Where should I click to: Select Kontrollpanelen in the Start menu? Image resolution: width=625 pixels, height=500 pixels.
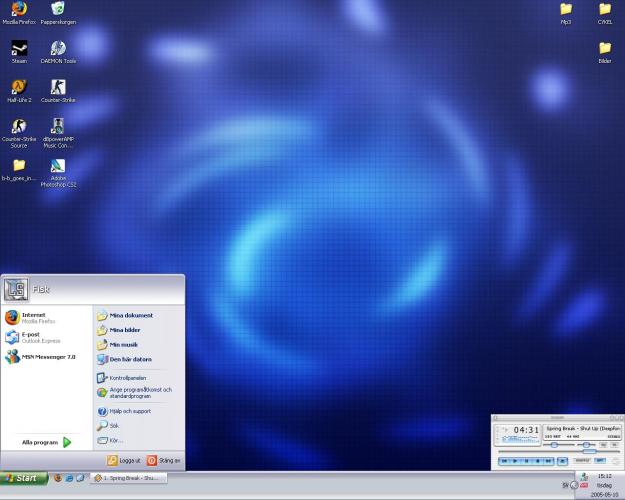click(x=127, y=378)
